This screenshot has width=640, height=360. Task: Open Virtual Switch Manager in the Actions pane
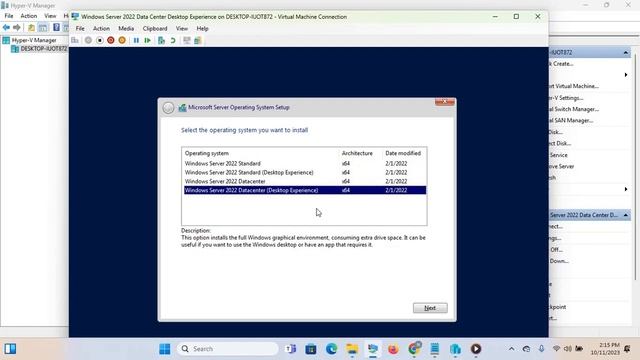(x=574, y=109)
